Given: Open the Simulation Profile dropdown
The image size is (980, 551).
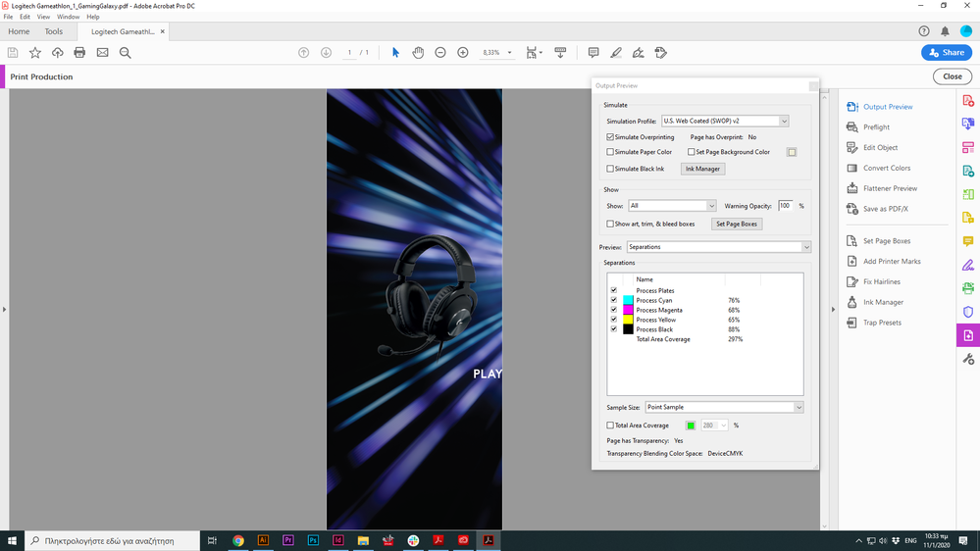Looking at the screenshot, I should [725, 122].
